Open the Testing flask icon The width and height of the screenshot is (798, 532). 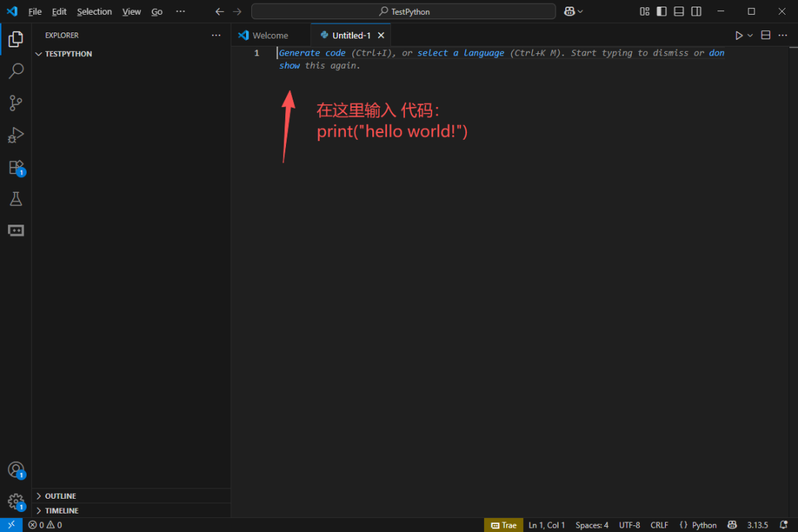[16, 199]
